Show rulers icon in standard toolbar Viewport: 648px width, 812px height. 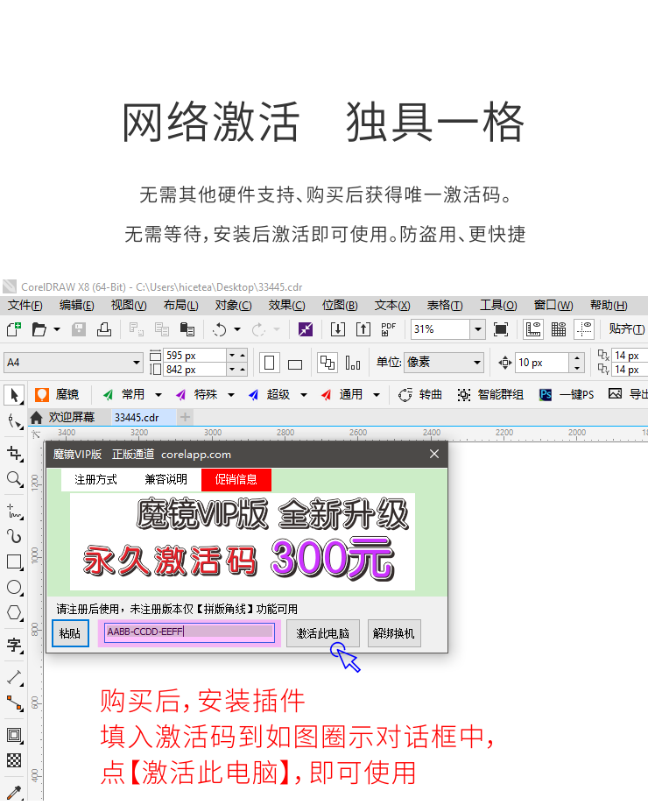532,329
